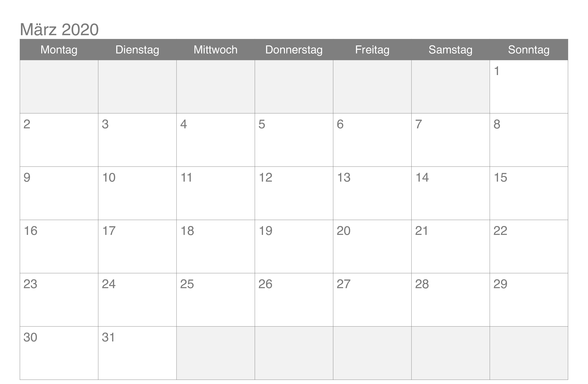Image resolution: width=588 pixels, height=384 pixels.
Task: Click the Samstag header cell
Action: [450, 50]
